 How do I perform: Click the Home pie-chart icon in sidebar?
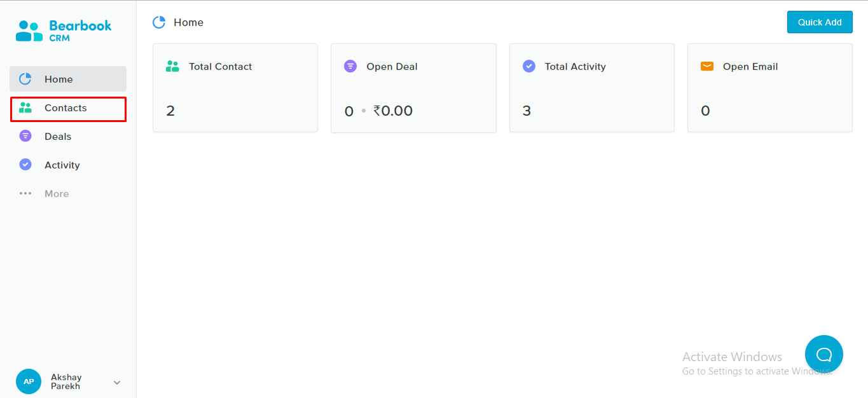point(25,79)
